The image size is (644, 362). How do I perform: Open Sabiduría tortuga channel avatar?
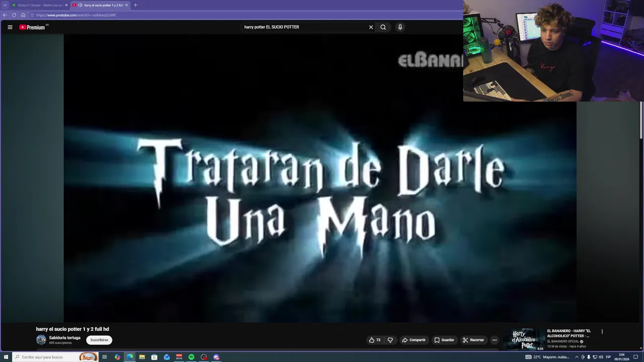[x=41, y=340]
